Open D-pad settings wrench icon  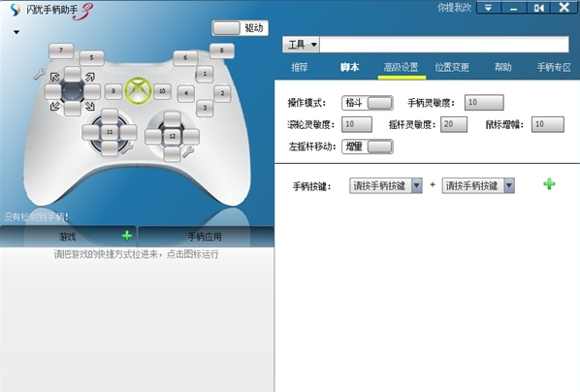[39, 75]
